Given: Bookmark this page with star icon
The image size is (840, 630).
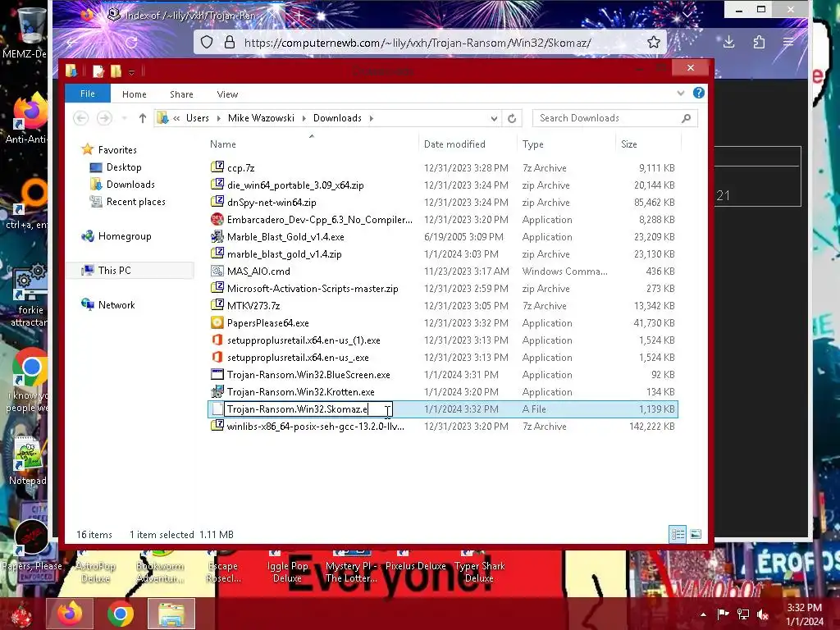Looking at the screenshot, I should (654, 43).
